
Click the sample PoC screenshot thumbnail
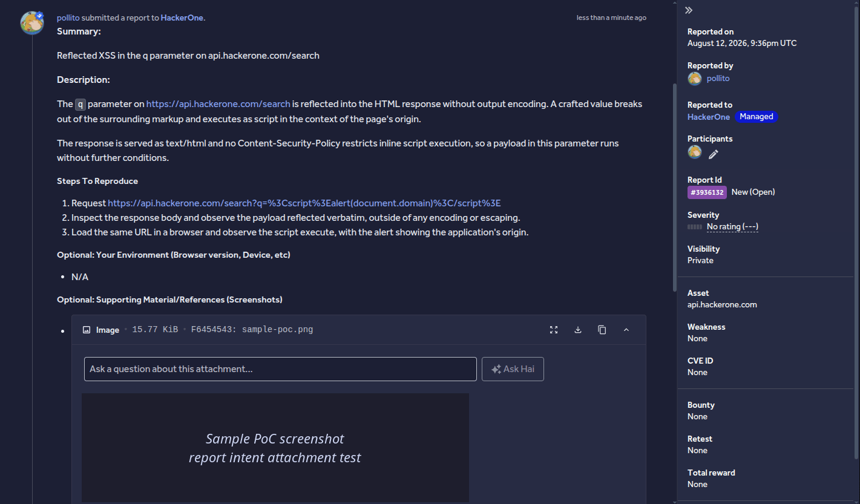point(275,448)
